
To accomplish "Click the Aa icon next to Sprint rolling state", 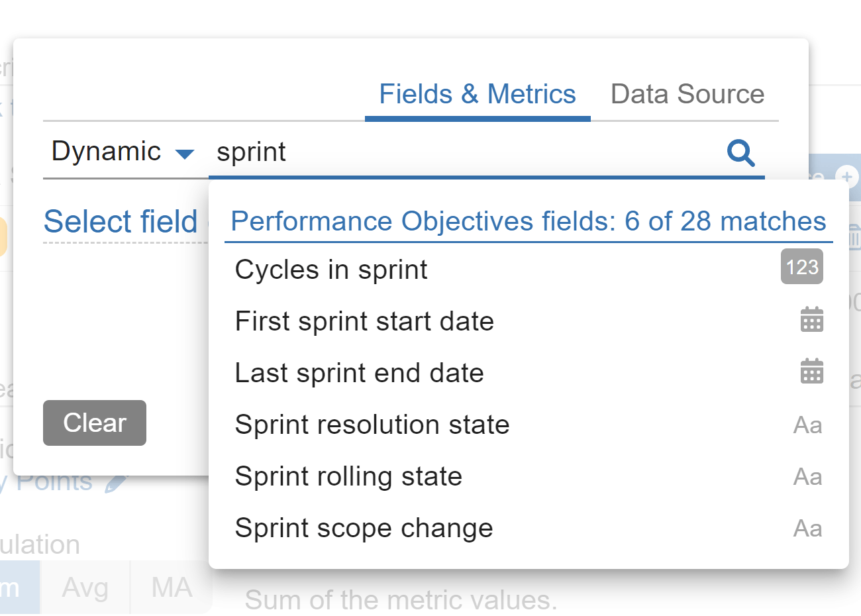I will (807, 476).
